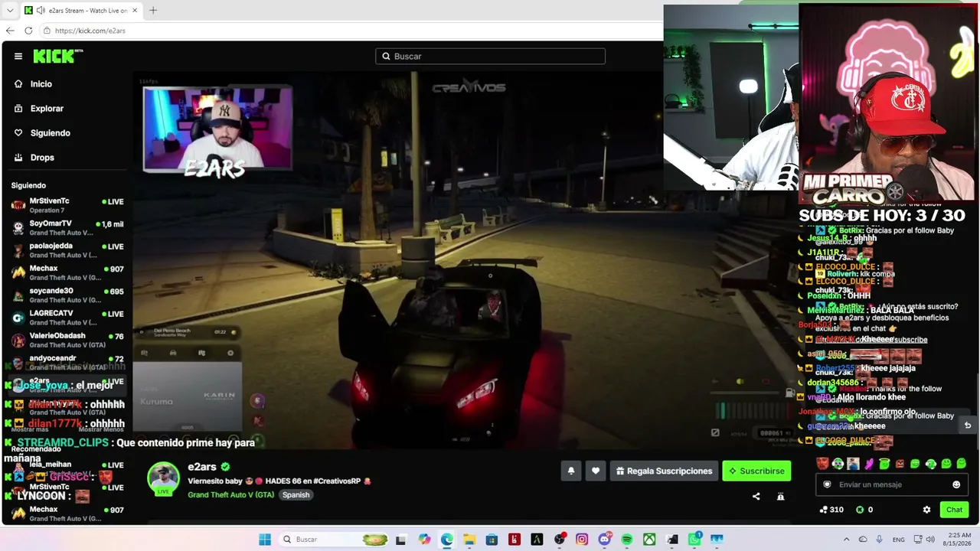Open WhatsApp from the taskbar

coord(694,540)
